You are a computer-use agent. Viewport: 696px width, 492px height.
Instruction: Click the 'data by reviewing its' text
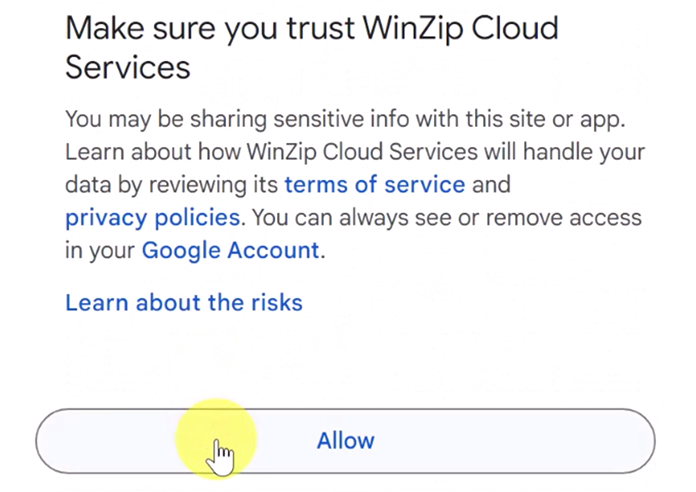coord(172,185)
